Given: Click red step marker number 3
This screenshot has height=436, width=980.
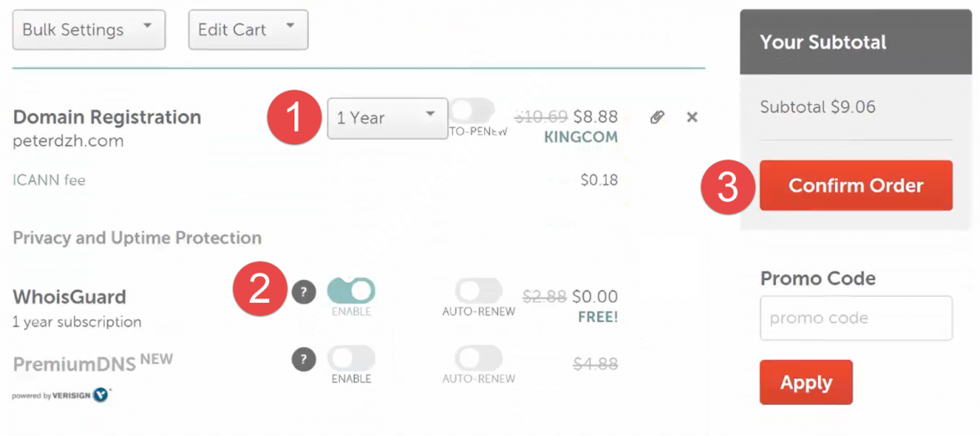Looking at the screenshot, I should [727, 186].
